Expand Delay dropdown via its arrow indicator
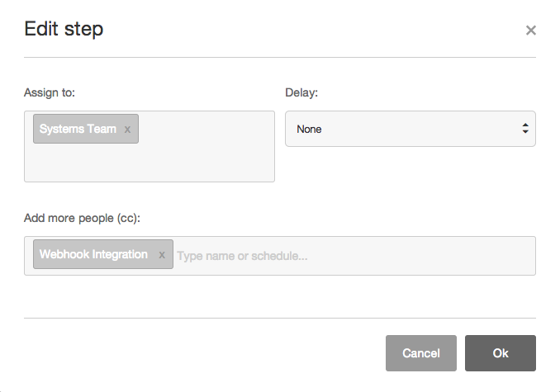This screenshot has width=560, height=392. point(525,129)
